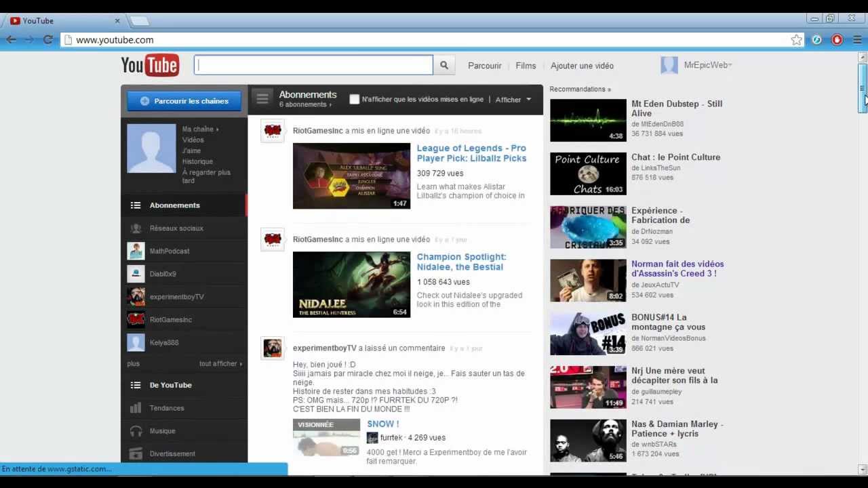Open "Nrj Une mère veut décapiter" title
This screenshot has height=488, width=868.
(675, 375)
